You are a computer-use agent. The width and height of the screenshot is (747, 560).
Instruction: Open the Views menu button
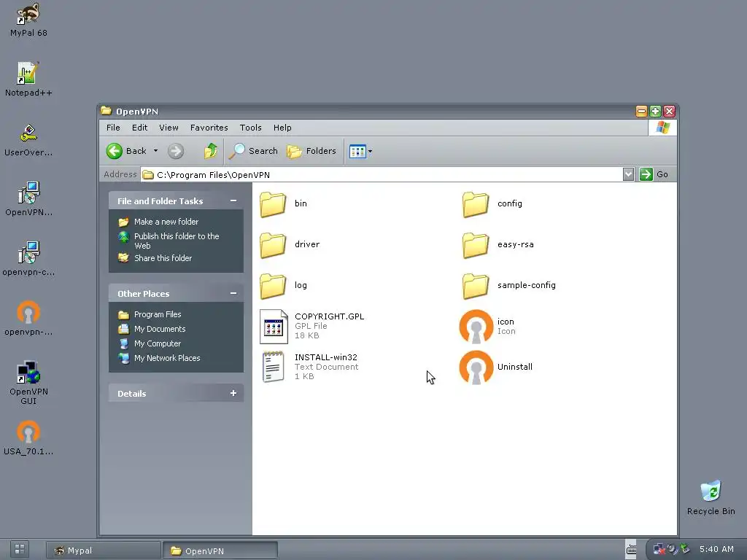pos(360,152)
